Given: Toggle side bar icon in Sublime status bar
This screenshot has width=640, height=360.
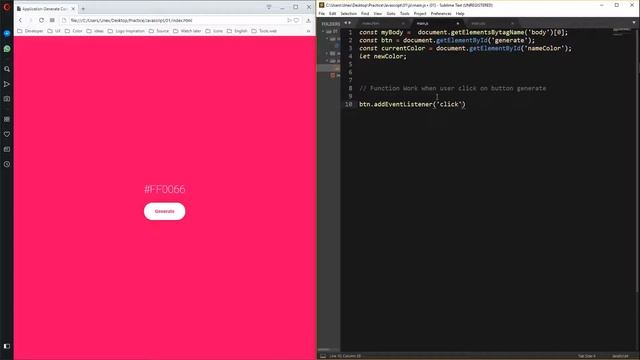Looking at the screenshot, I should pos(323,356).
